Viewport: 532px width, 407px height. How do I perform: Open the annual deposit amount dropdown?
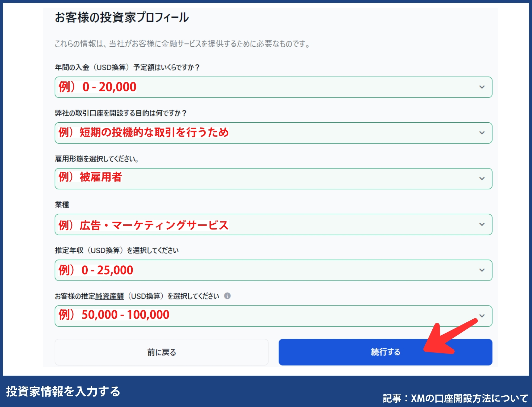[x=273, y=87]
